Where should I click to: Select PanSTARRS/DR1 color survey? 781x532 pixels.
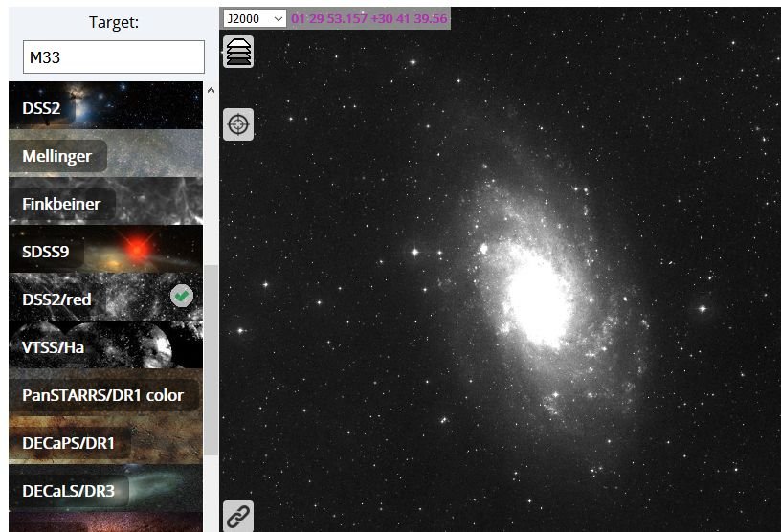(105, 392)
